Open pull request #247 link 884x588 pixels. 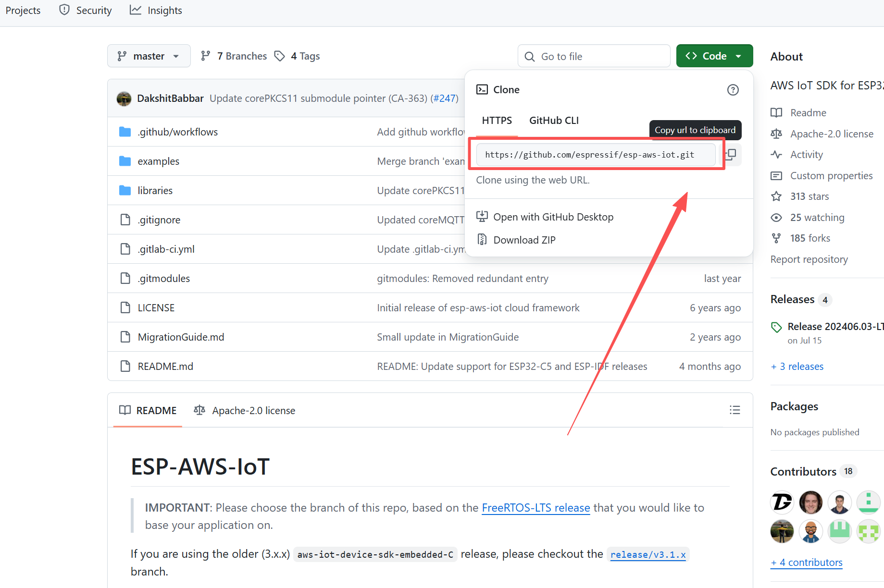[444, 98]
